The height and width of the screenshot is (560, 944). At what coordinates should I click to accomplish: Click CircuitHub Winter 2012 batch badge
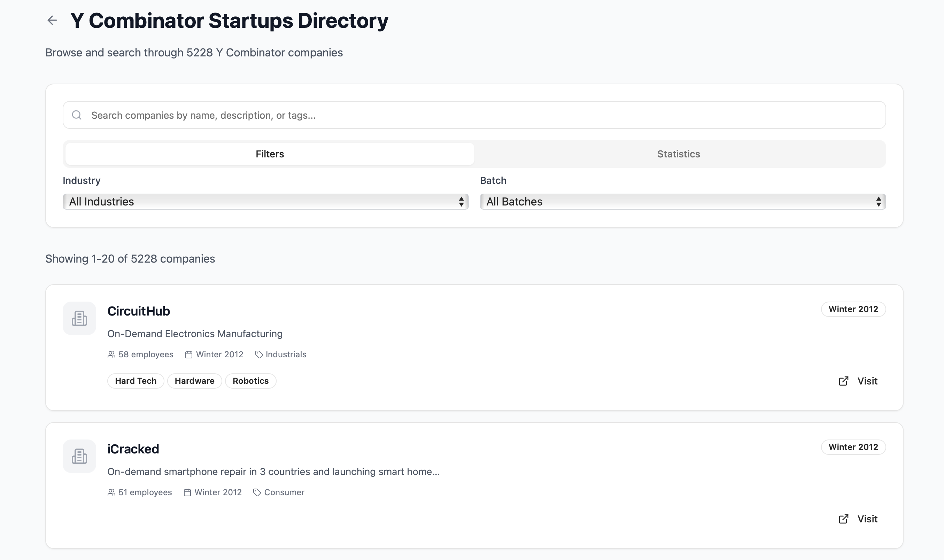click(x=853, y=309)
